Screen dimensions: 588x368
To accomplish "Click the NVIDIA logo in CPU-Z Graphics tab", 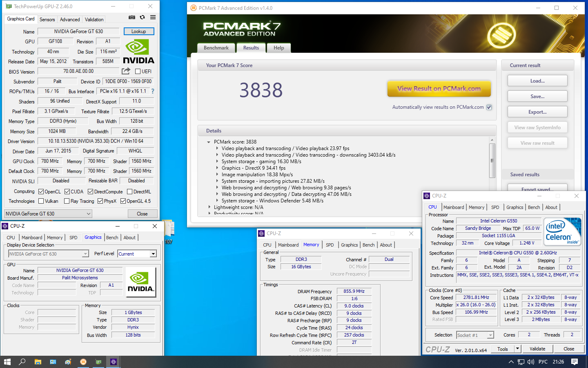I will [140, 282].
